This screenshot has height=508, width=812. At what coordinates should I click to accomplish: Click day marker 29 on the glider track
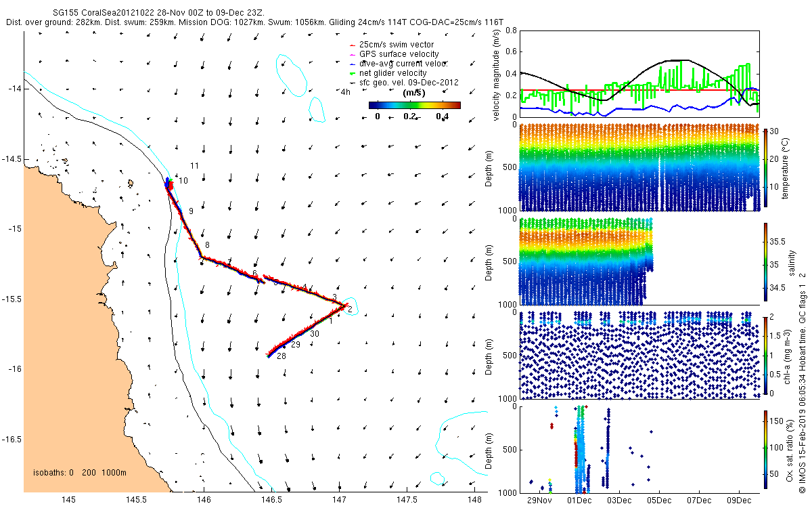coord(295,345)
